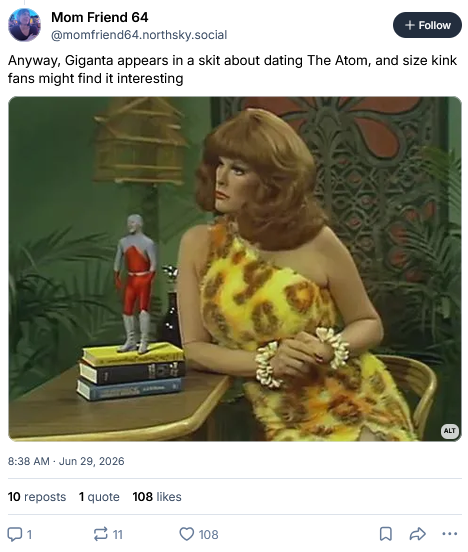This screenshot has height=552, width=468.
Task: Repost using the circular arrows icon
Action: [x=100, y=534]
